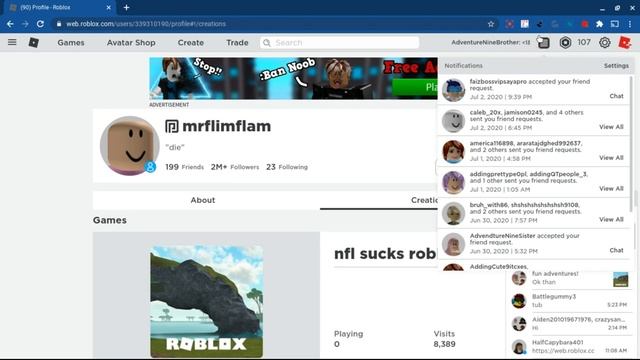This screenshot has height=360, width=640.
Task: Open the 23 Following list
Action: (287, 167)
